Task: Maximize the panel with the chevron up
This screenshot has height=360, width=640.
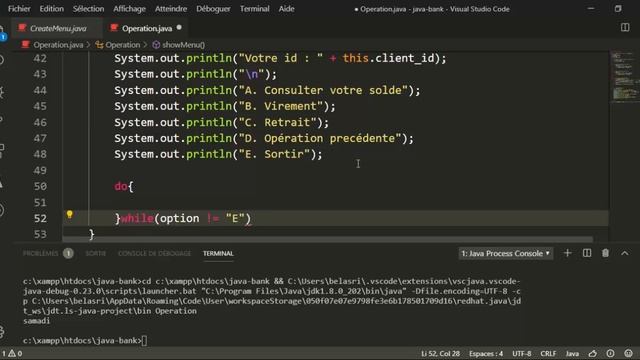Action: point(624,253)
